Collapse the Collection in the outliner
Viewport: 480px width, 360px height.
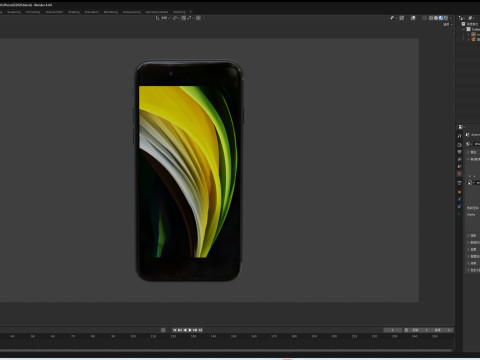463,29
